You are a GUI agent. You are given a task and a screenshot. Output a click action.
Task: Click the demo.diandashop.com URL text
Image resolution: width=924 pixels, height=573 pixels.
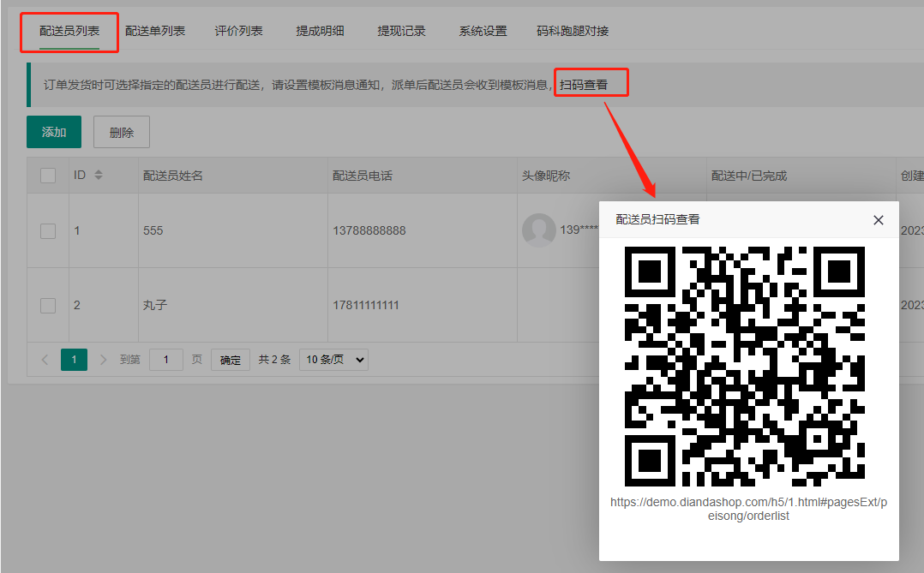[x=748, y=509]
